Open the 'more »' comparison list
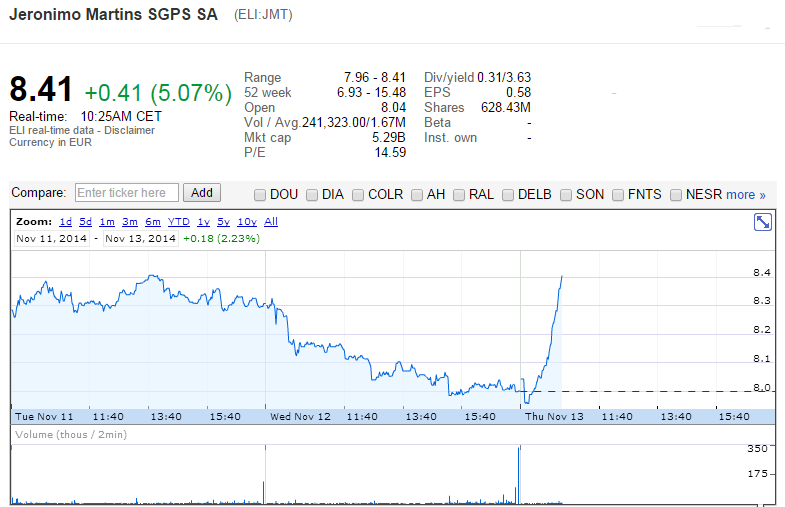 [x=745, y=195]
